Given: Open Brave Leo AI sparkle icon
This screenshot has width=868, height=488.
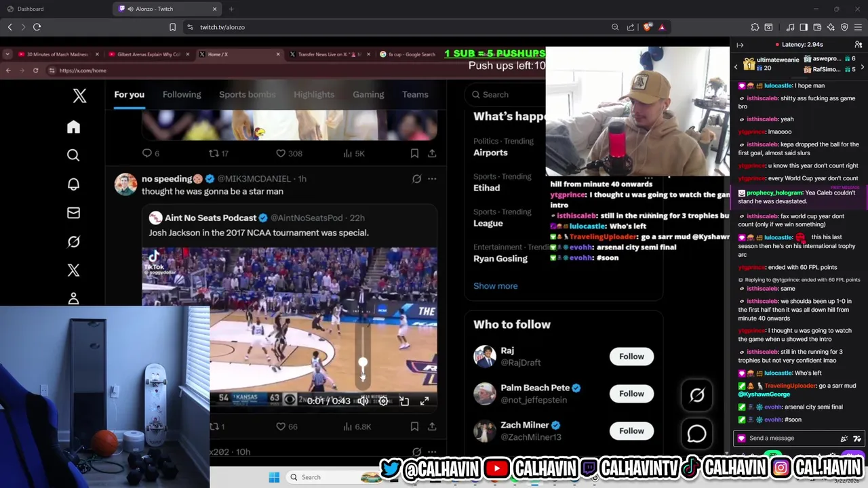Looking at the screenshot, I should tap(831, 27).
